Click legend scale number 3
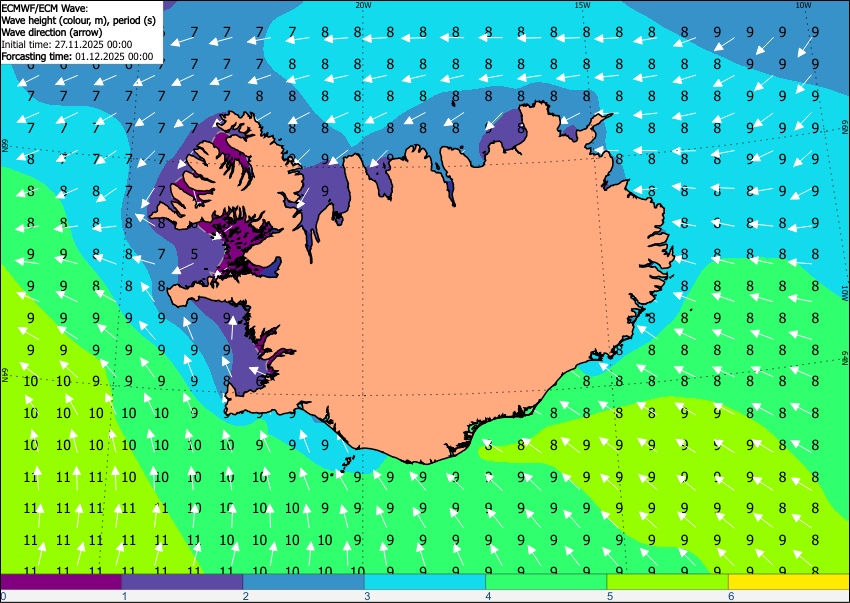The width and height of the screenshot is (850, 603). click(x=368, y=596)
